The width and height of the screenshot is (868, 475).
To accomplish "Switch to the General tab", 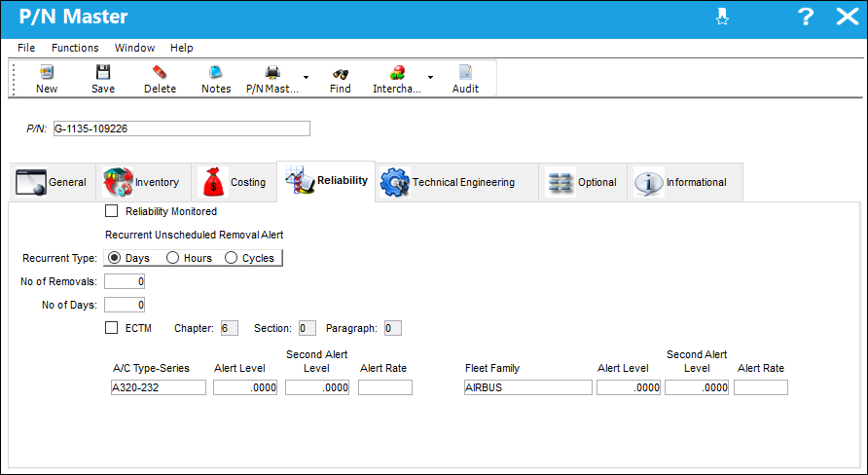I will click(x=52, y=182).
